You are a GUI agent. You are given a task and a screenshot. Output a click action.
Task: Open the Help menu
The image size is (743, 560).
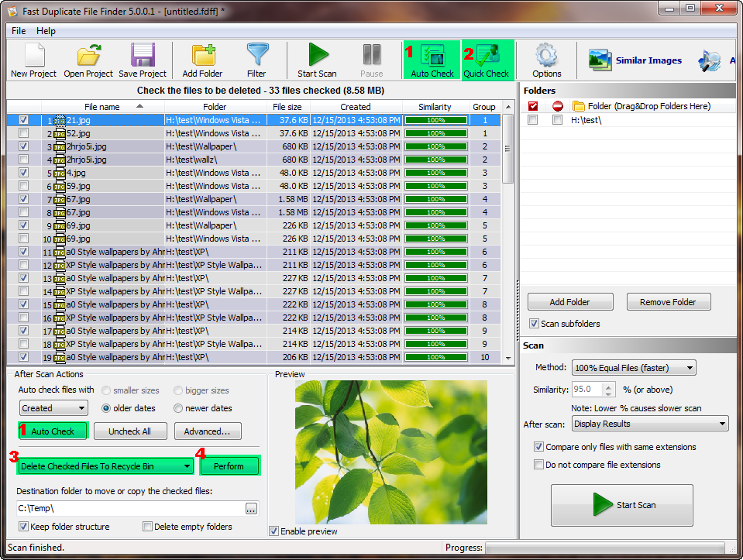tap(46, 31)
